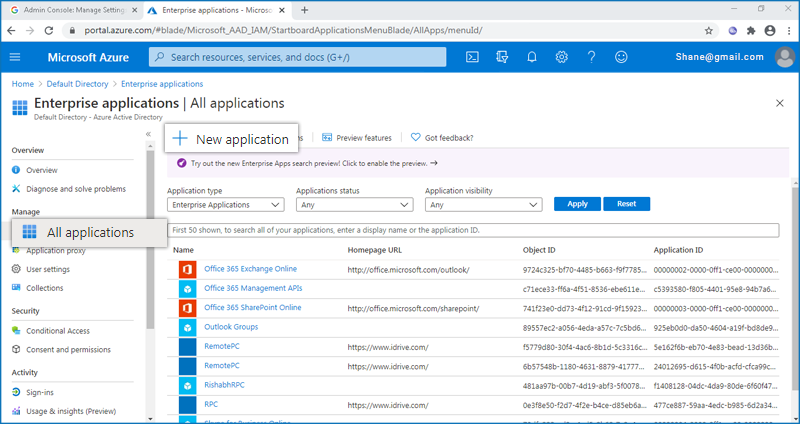This screenshot has width=800, height=424.
Task: Expand the Applications status dropdown
Action: click(354, 204)
